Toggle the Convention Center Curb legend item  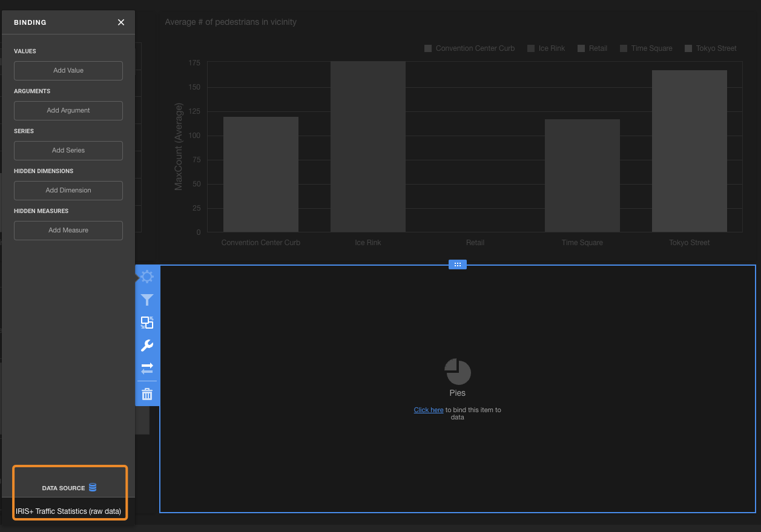(470, 48)
